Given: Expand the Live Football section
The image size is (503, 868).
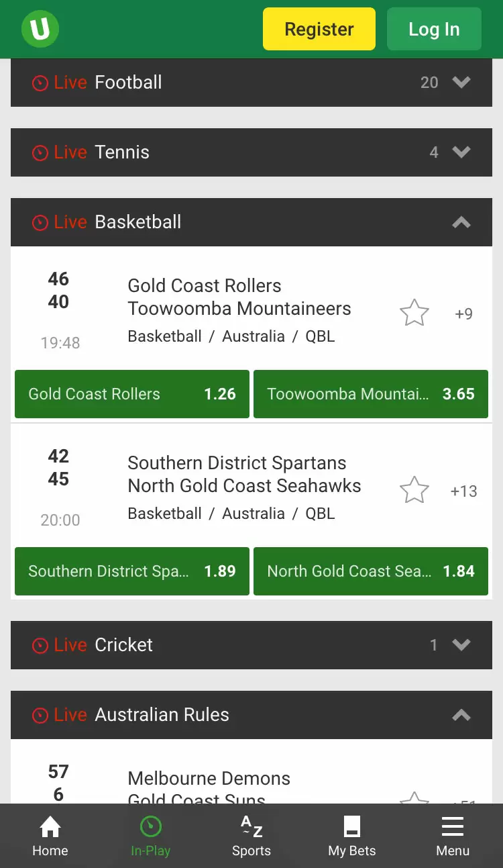Looking at the screenshot, I should 251,83.
